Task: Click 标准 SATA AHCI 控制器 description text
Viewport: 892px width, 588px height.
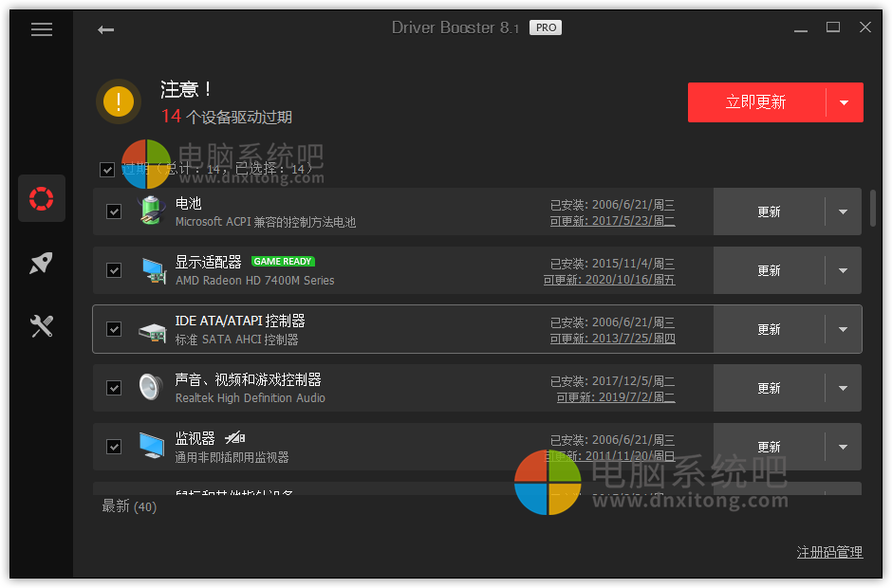Action: point(236,340)
